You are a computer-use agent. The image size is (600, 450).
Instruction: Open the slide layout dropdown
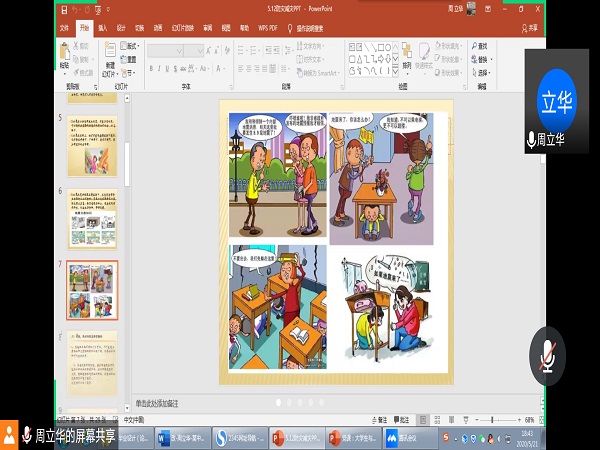[x=130, y=46]
